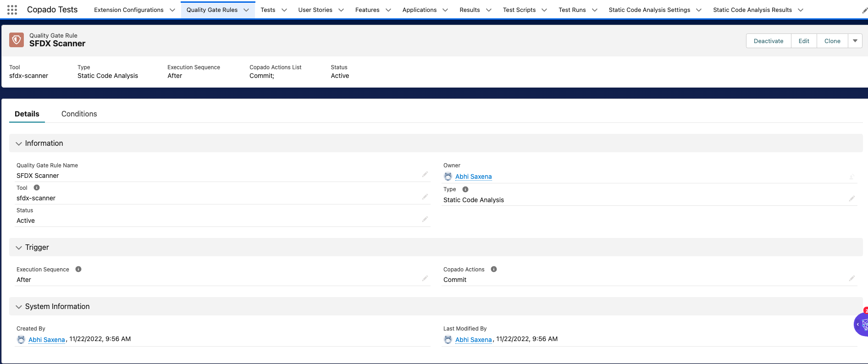Open Quality Gate Rules tab dropdown chevron
The image size is (868, 364).
(246, 10)
